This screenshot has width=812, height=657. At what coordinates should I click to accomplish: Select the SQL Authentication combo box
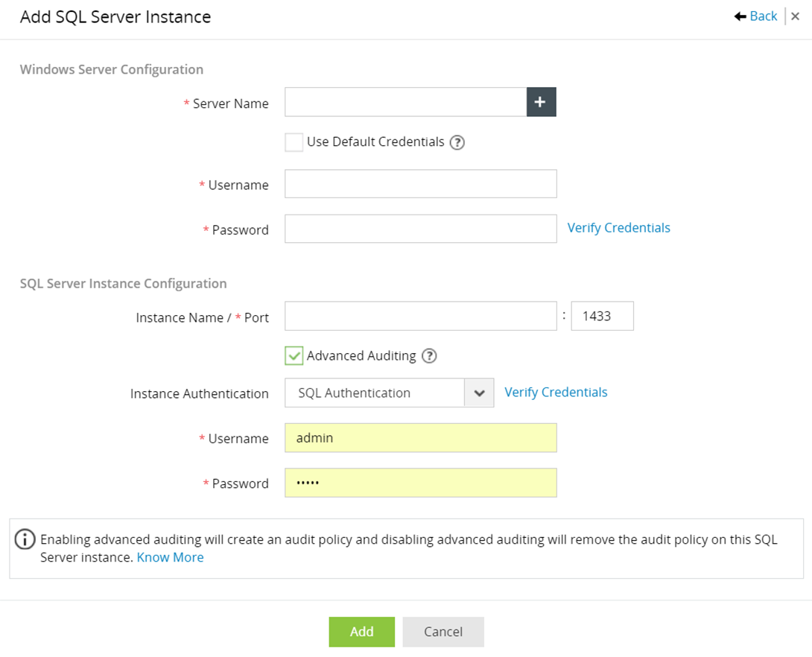[x=375, y=393]
